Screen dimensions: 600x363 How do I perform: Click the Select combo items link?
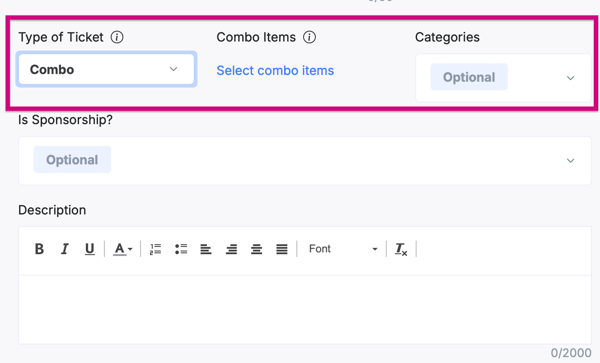click(x=275, y=70)
